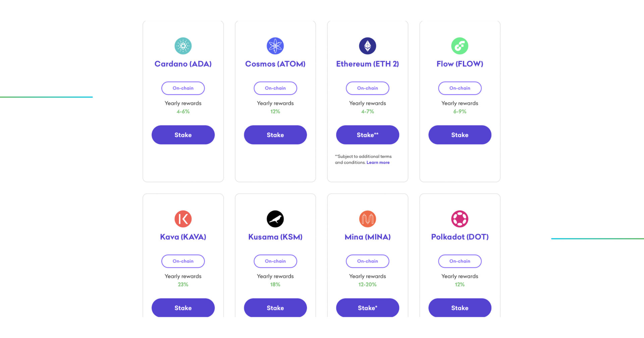Click the orange Kava (KAVA) logo
Image resolution: width=644 pixels, height=338 pixels.
tap(183, 219)
